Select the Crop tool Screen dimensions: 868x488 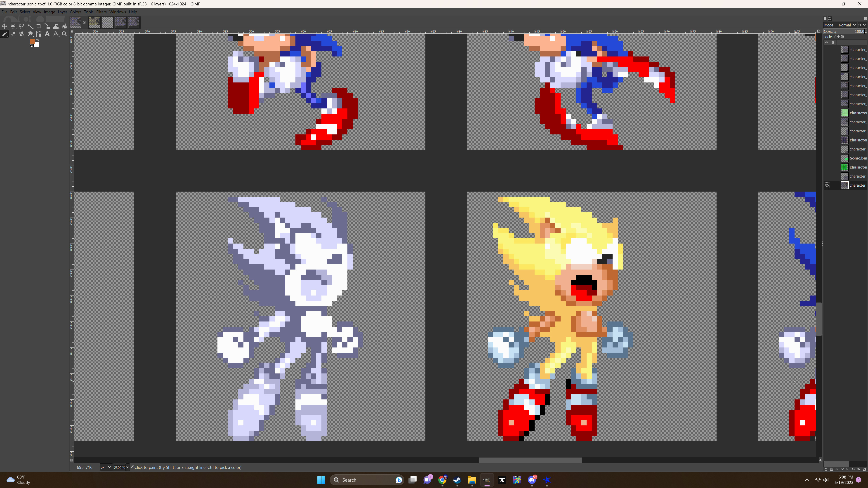(39, 26)
